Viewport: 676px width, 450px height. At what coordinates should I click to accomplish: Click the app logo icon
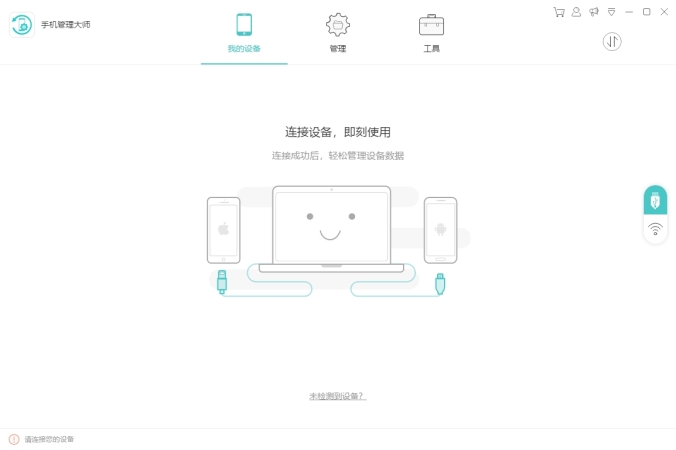point(22,25)
